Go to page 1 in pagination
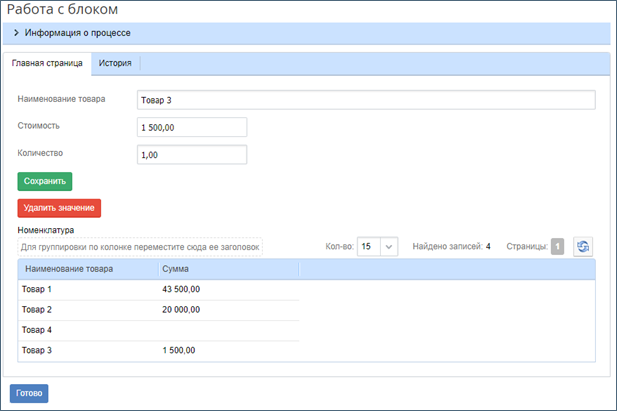Image resolution: width=617 pixels, height=411 pixels. pos(557,246)
